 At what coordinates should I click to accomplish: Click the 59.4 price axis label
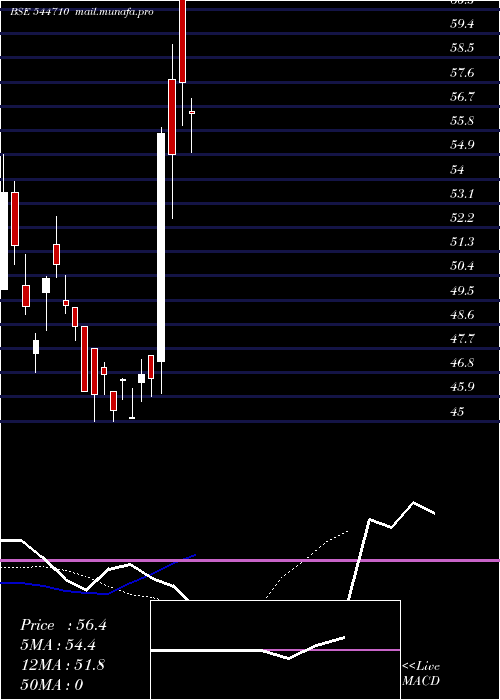[462, 24]
